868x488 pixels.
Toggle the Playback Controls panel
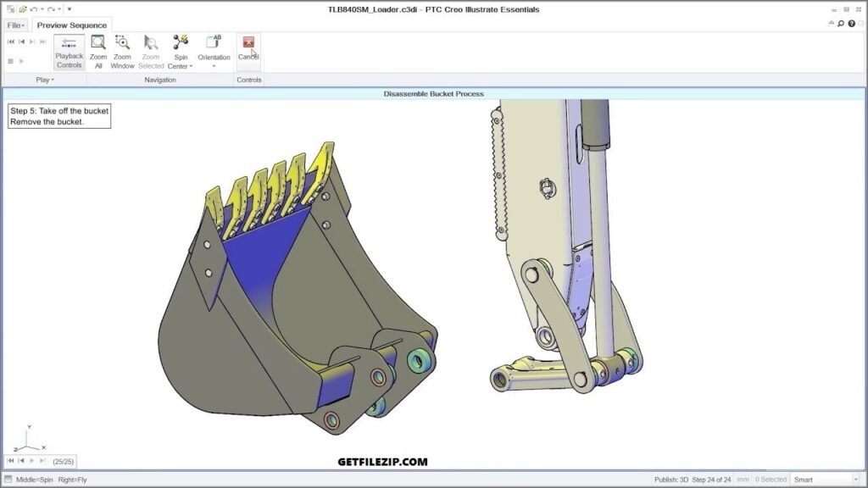coord(68,53)
